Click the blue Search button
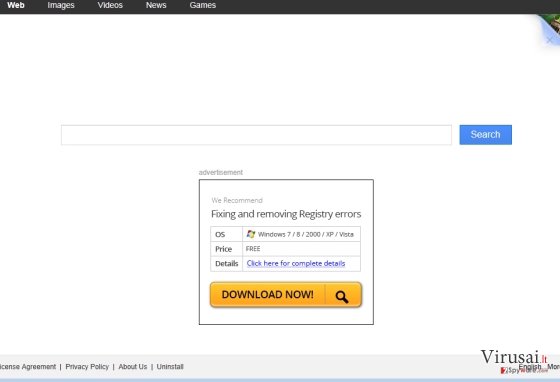The image size is (560, 382). click(x=485, y=135)
